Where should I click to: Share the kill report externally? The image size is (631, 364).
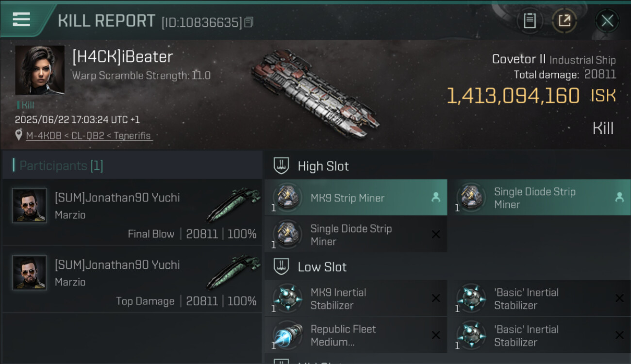(565, 21)
